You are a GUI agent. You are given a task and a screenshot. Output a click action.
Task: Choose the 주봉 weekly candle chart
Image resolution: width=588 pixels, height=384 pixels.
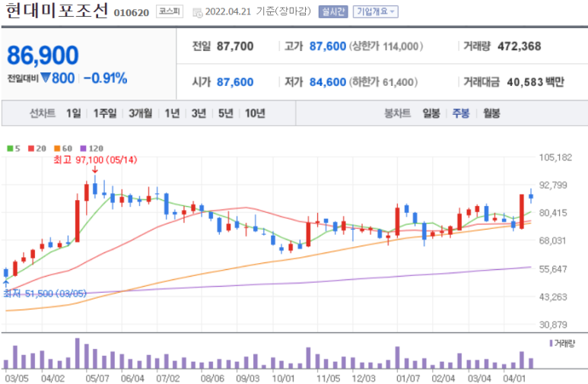click(461, 113)
